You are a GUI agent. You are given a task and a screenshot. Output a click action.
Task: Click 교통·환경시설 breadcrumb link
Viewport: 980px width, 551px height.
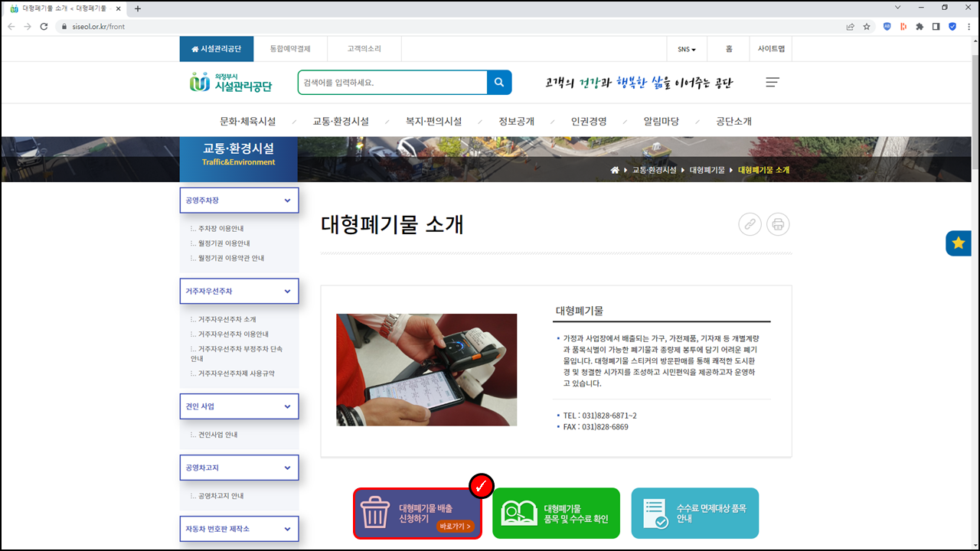655,170
